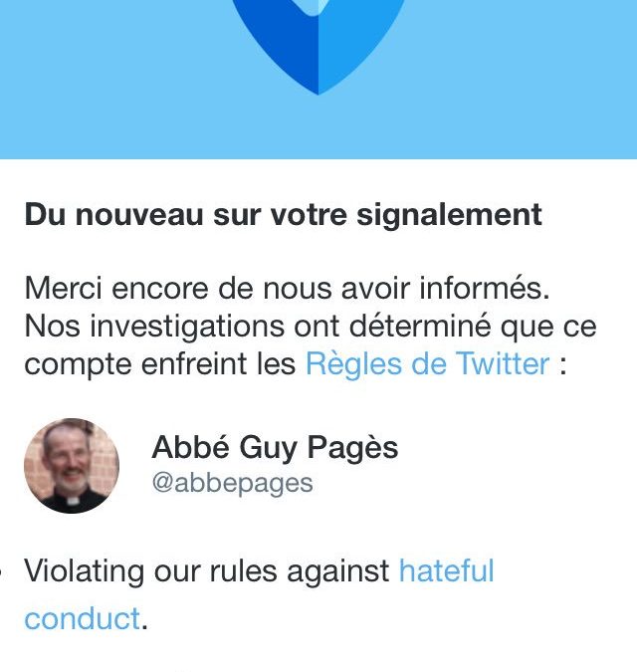Click the line starting Nos investigations ont déterminé

311,327
